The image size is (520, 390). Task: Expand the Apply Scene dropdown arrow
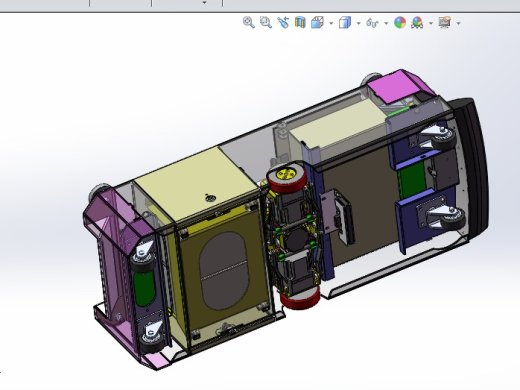pyautogui.click(x=431, y=23)
